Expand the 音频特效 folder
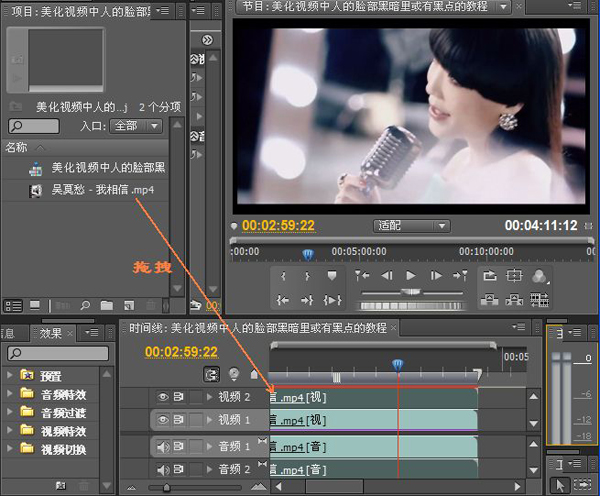 (10, 393)
